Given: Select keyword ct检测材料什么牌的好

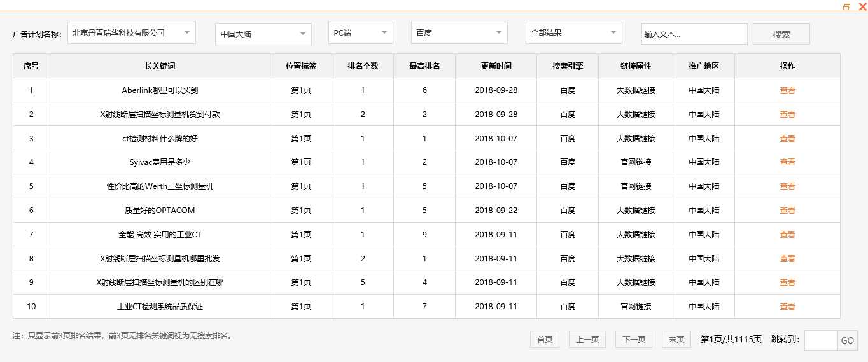Looking at the screenshot, I should (x=160, y=139).
